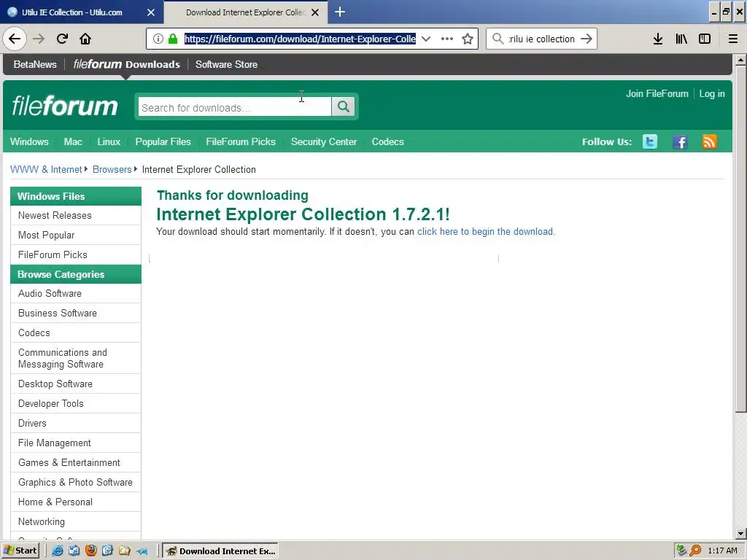Close the Download Internet Explorer tab
747x560 pixels.
point(315,12)
